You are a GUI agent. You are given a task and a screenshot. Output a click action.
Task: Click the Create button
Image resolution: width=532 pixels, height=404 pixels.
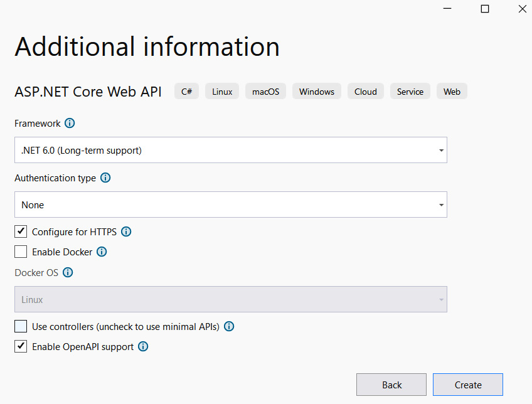(468, 385)
